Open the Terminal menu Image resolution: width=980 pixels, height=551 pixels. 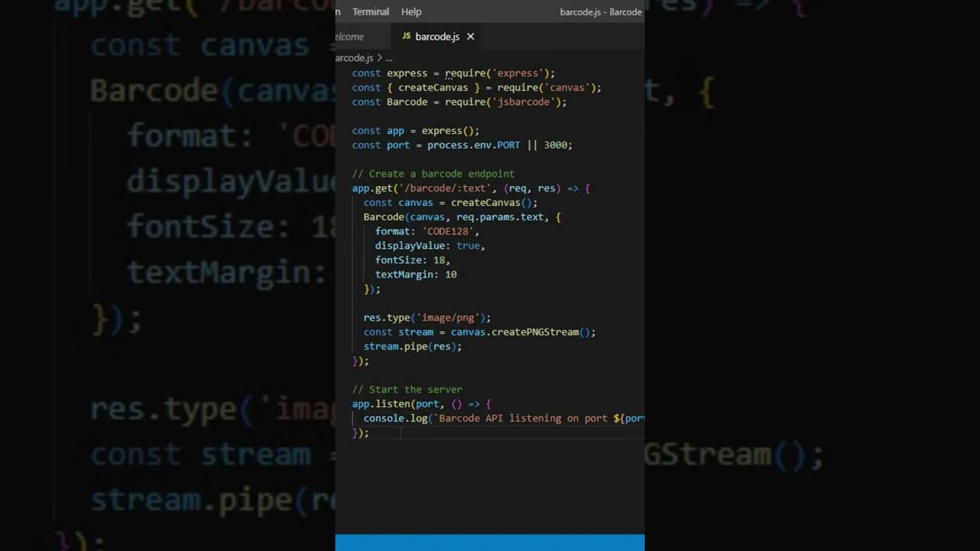(371, 11)
